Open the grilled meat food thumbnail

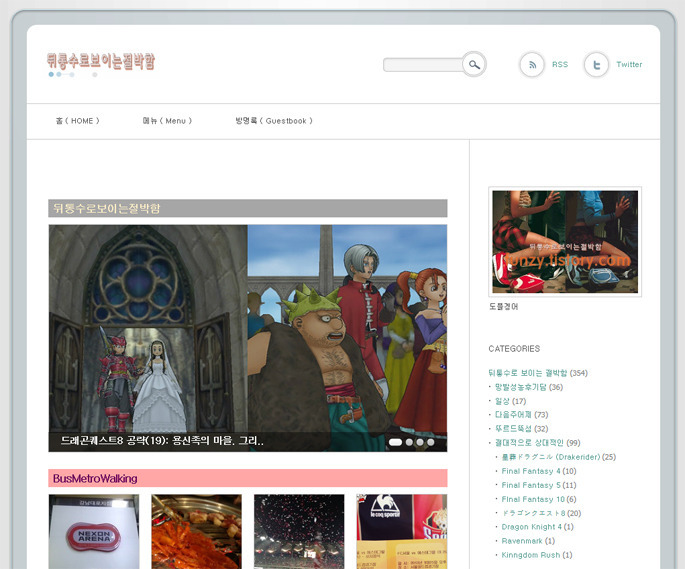[x=197, y=531]
